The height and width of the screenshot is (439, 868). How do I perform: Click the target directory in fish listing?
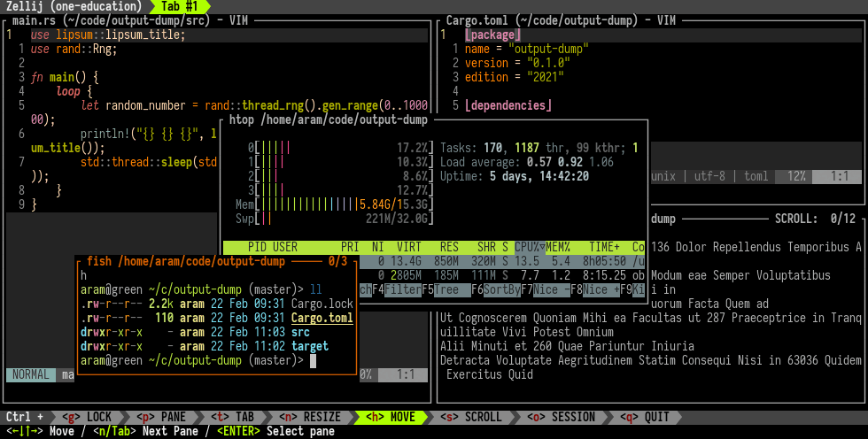(310, 346)
